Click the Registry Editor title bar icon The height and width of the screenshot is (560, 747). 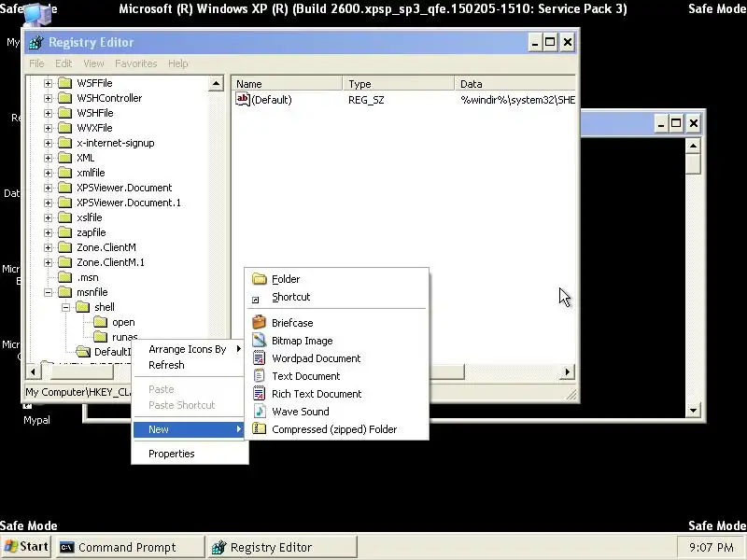click(36, 42)
